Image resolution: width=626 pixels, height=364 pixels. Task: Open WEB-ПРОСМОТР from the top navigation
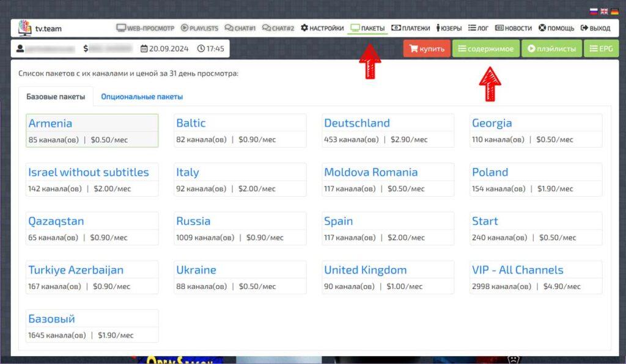tap(145, 28)
